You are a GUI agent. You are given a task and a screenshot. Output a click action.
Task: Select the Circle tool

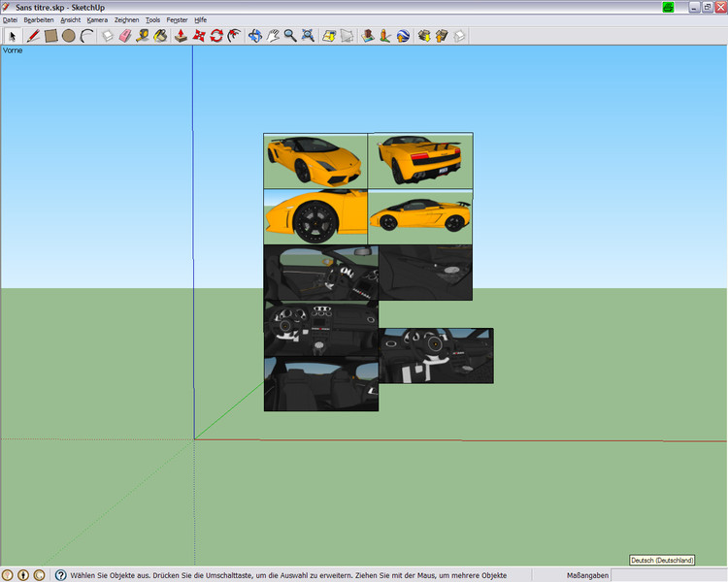(x=68, y=36)
